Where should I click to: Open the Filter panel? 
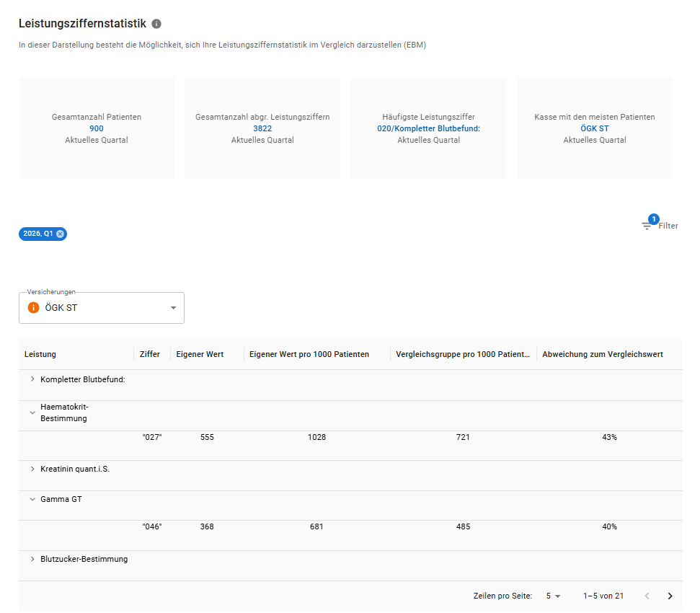[660, 225]
